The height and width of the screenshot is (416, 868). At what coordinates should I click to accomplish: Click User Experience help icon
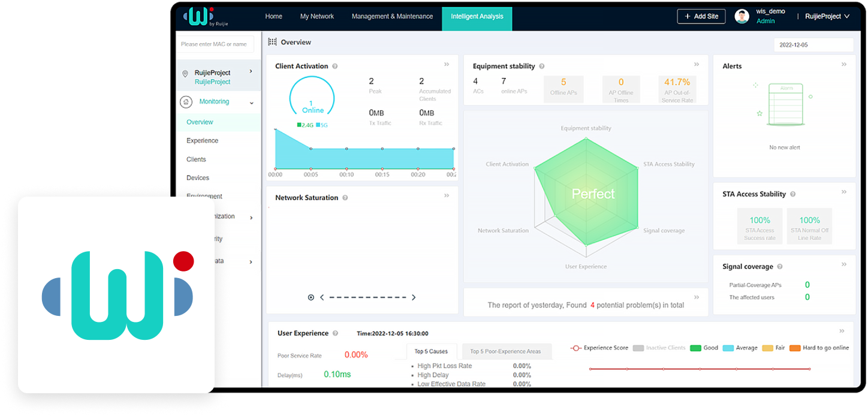coord(335,333)
